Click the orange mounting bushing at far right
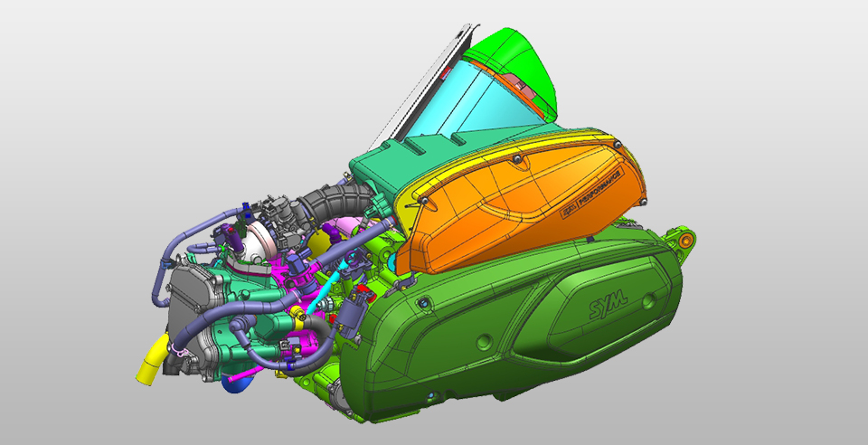 pyautogui.click(x=688, y=240)
